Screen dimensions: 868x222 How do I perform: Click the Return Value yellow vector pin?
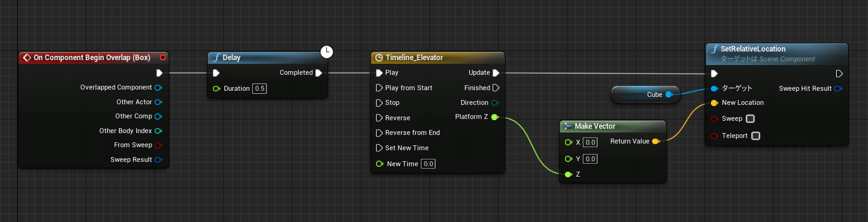click(x=656, y=142)
